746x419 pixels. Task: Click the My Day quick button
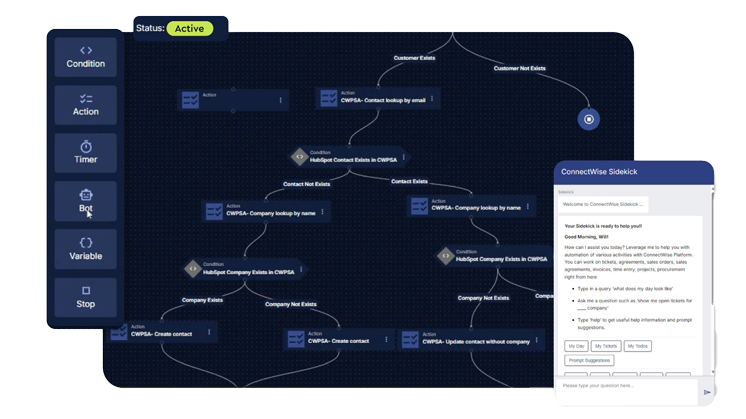tap(576, 346)
